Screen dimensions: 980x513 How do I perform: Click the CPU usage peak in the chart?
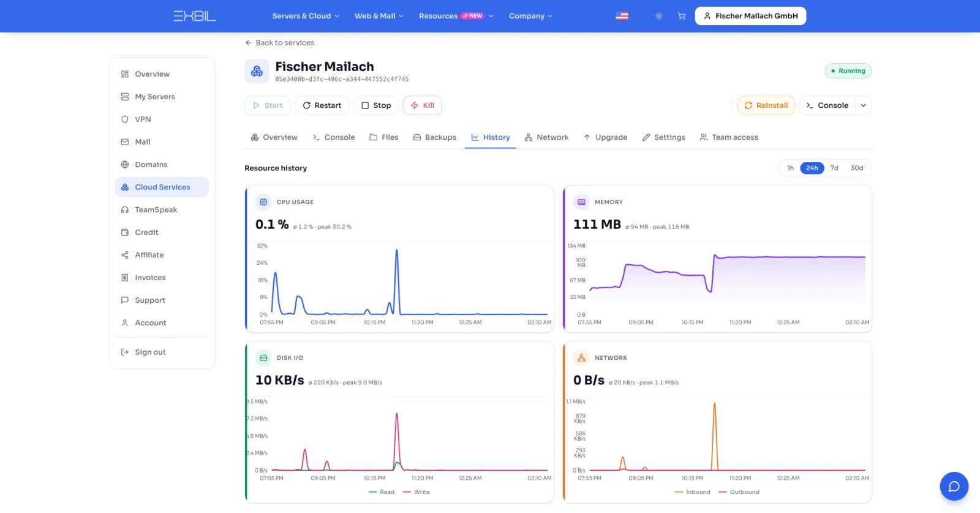point(397,251)
